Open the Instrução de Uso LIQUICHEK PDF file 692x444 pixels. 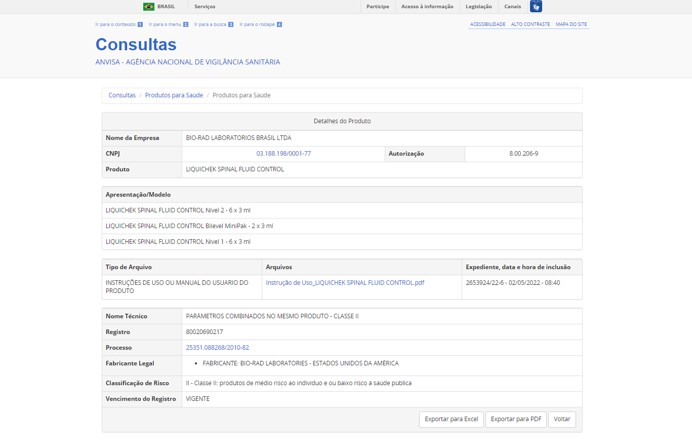coord(345,283)
